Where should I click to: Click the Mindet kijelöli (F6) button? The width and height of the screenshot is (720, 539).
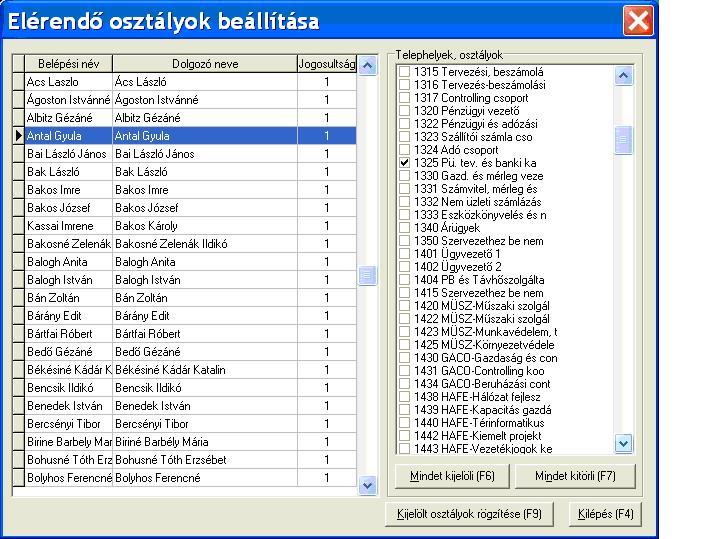click(452, 476)
